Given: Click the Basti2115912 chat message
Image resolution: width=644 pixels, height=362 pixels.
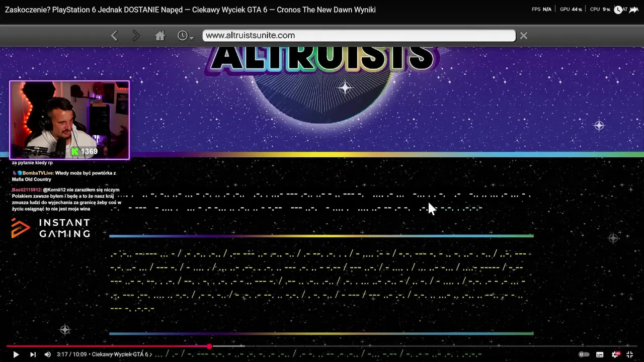Looking at the screenshot, I should click(66, 199).
